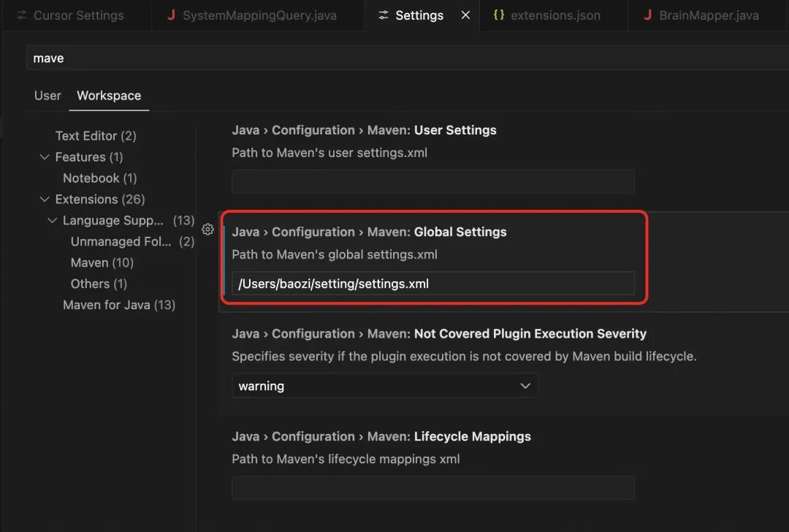
Task: Switch to the User settings scope
Action: click(47, 96)
